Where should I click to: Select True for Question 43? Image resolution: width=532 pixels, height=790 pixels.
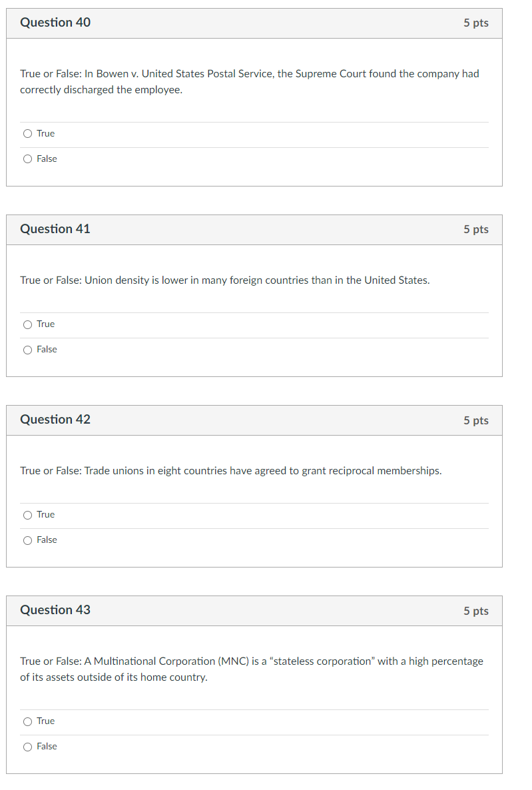[x=27, y=721]
